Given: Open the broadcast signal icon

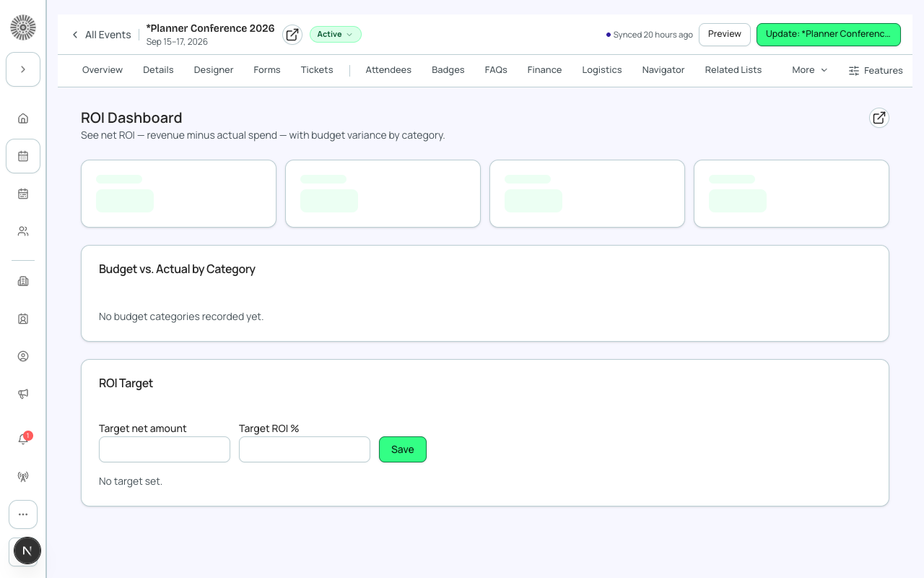Looking at the screenshot, I should click(x=23, y=477).
